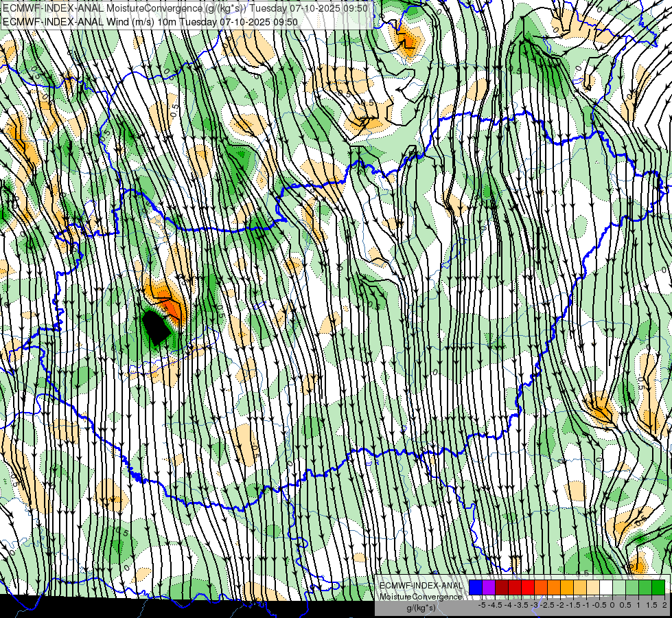Pick the pale peach swatch between -1 and -0.5
672x618 pixels.
[593, 588]
